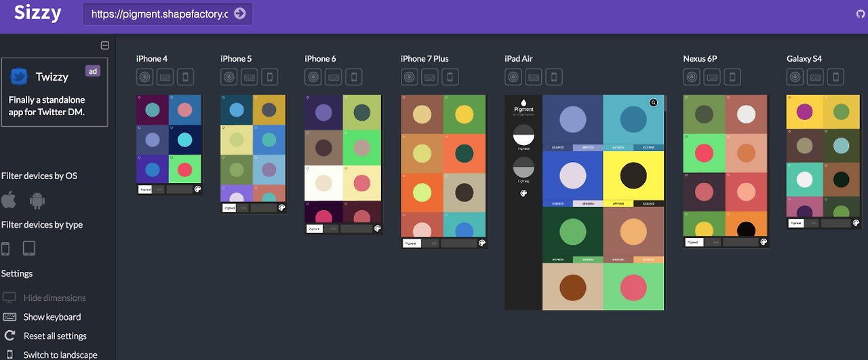Toggle the keyboard icon under iPhone 6

pos(334,77)
